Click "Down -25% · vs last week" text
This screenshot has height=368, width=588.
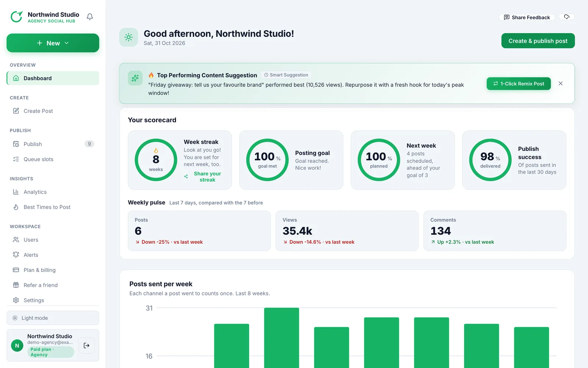coord(172,242)
